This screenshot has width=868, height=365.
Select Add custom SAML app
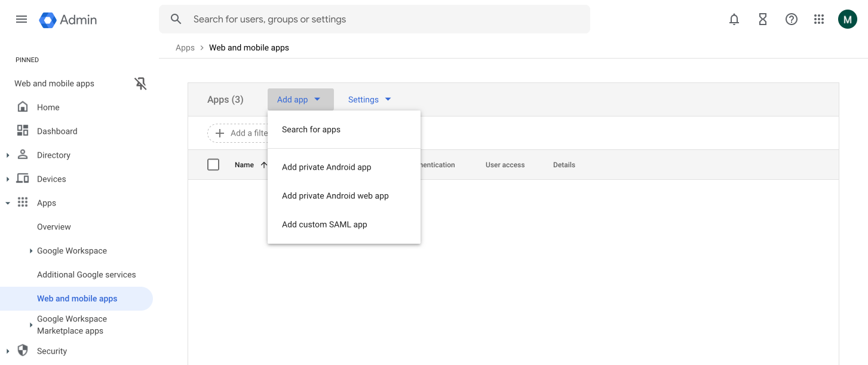point(324,225)
